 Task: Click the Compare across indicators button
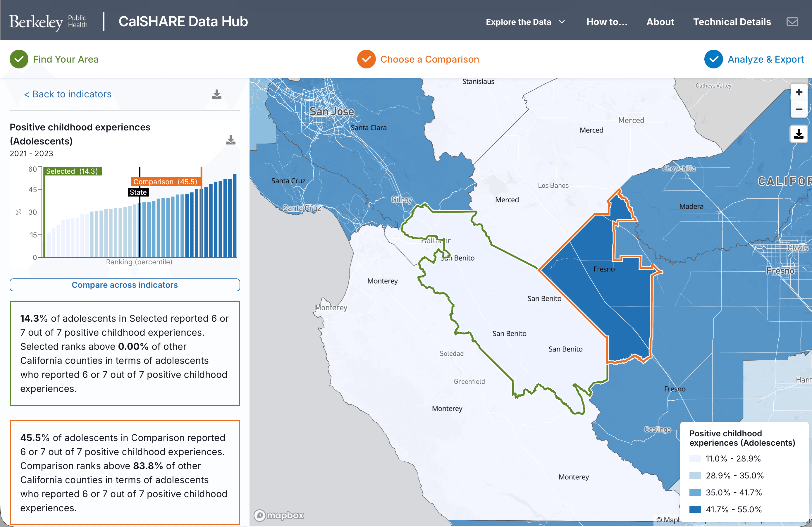tap(125, 285)
